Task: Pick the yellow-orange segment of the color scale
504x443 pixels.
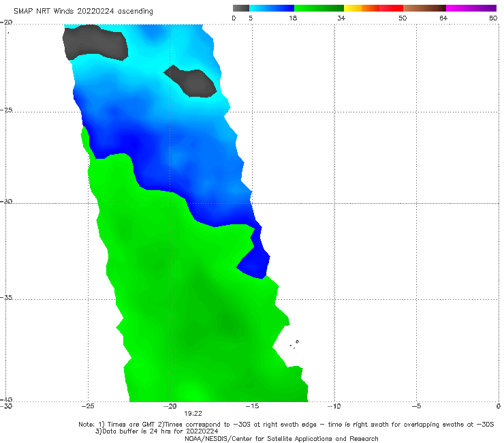Action: pyautogui.click(x=362, y=8)
